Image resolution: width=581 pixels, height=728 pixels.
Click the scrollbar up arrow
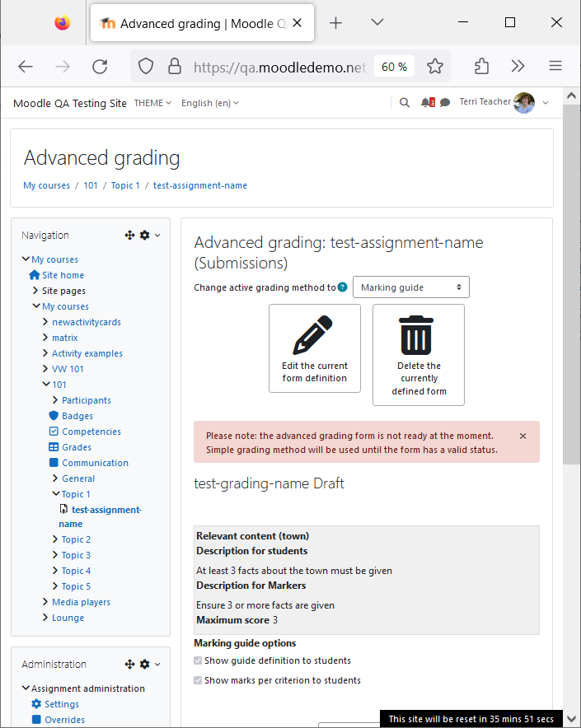click(x=572, y=96)
